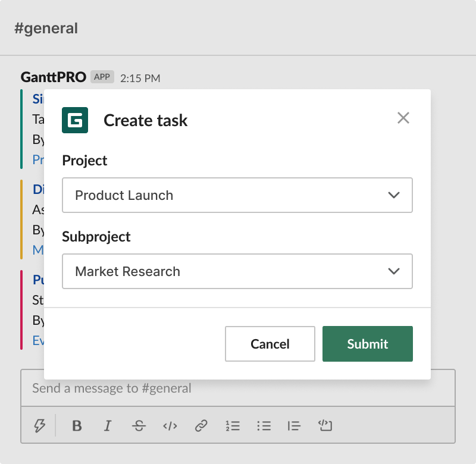Screen dimensions: 476x464
Task: Open the Project Launch dropdown chevron
Action: pos(394,195)
